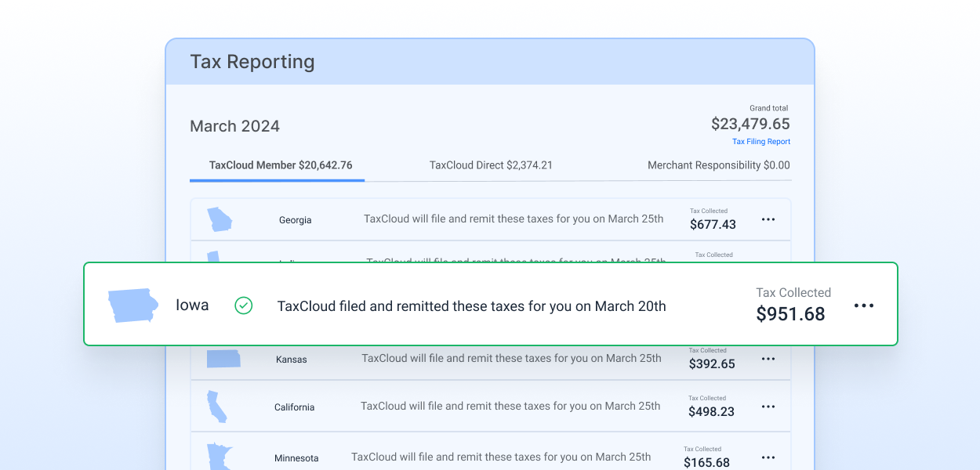
Task: Click the Georgia state map icon
Action: point(220,219)
